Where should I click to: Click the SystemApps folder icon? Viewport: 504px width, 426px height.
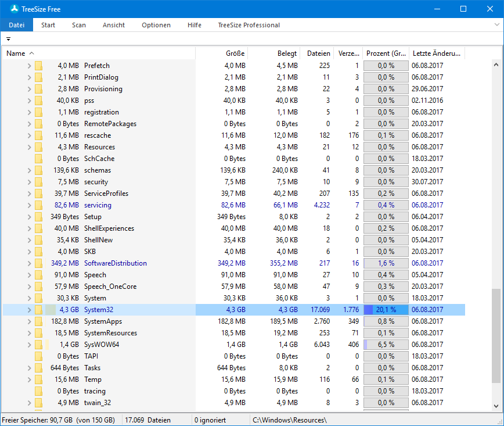[38, 321]
